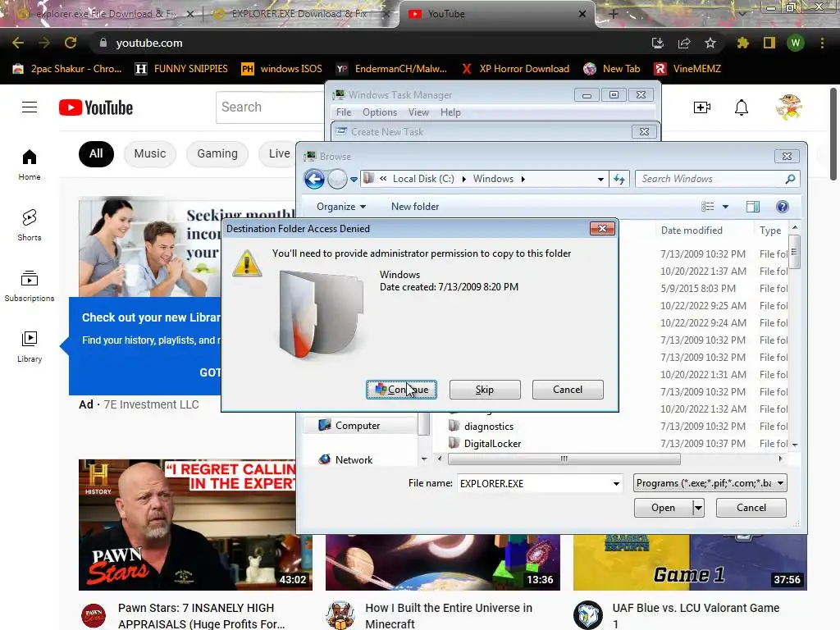Screen dimensions: 840x630
Task: Open the Organize menu
Action: point(341,207)
